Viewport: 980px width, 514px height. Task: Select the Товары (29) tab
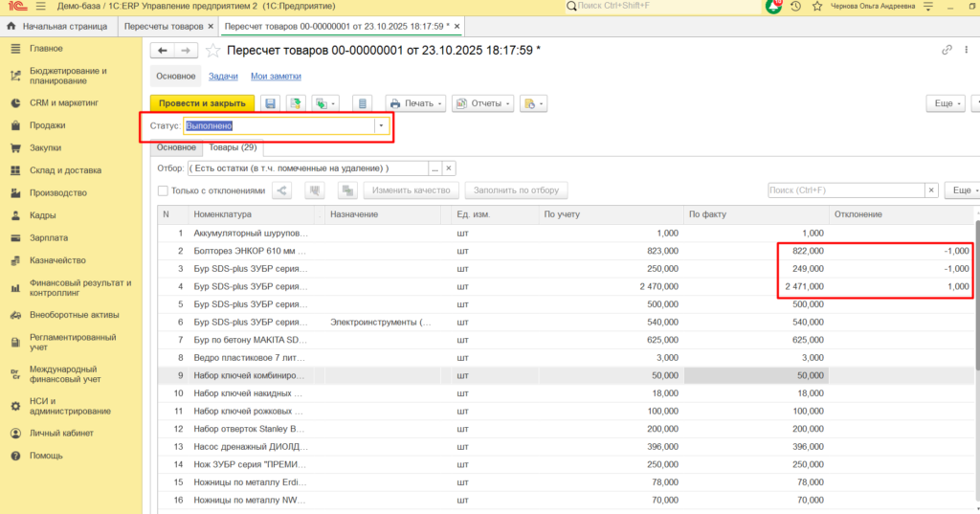coord(233,147)
